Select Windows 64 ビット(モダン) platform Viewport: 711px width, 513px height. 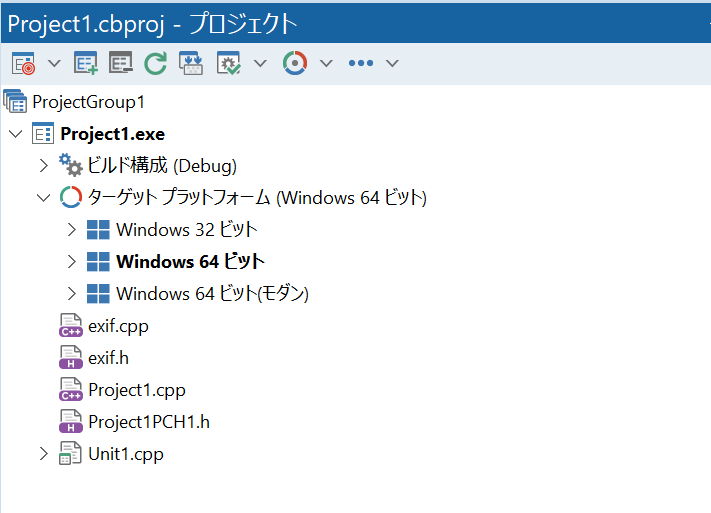click(x=211, y=294)
